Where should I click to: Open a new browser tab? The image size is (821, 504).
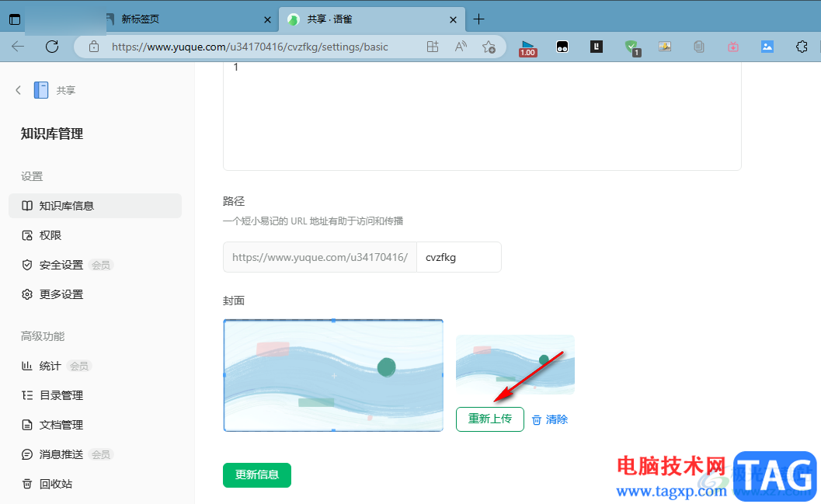pyautogui.click(x=478, y=19)
